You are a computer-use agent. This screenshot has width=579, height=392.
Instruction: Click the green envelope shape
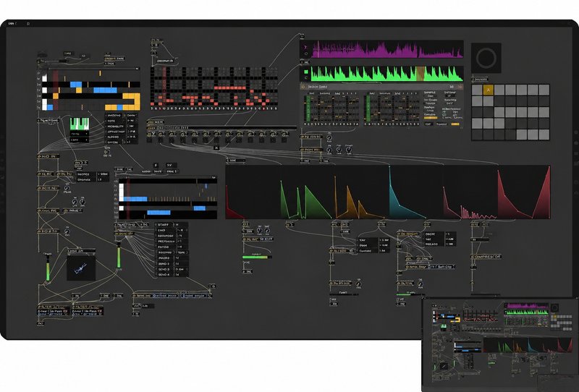(x=305, y=201)
